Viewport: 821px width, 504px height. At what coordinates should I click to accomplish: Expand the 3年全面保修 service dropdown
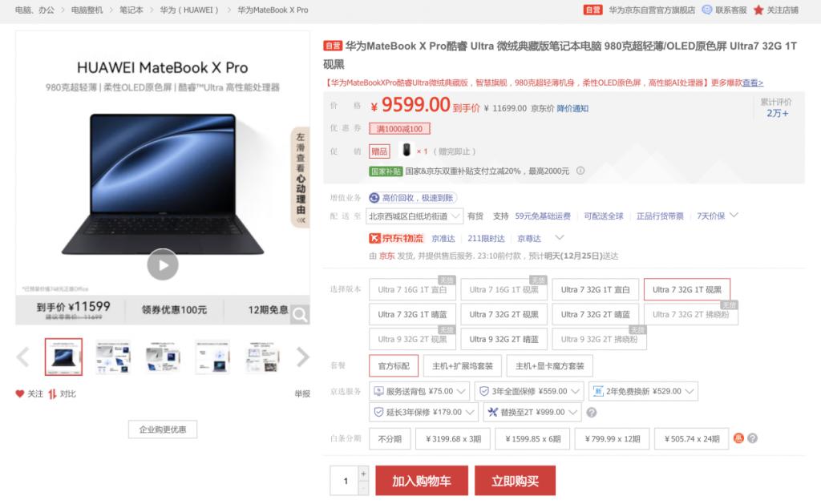(529, 391)
